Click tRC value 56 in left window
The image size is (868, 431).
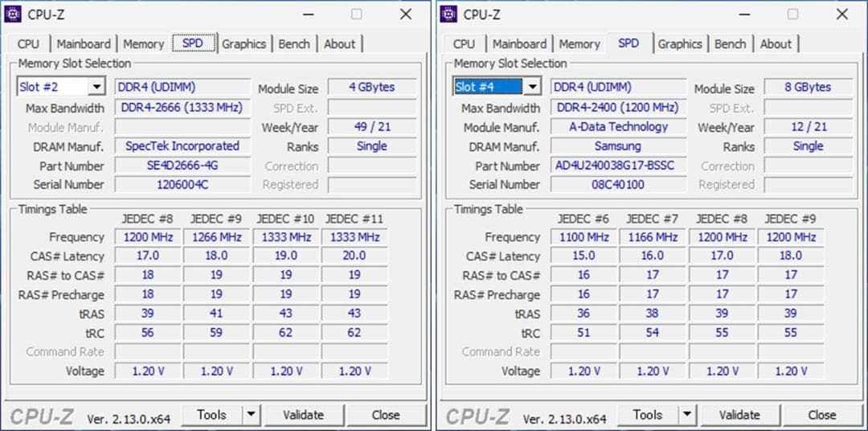[148, 332]
